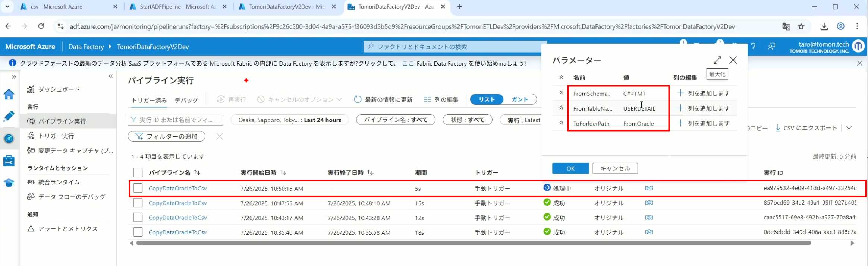The image size is (868, 266).
Task: Tick the select-all checkbox in table header
Action: pos(138,172)
